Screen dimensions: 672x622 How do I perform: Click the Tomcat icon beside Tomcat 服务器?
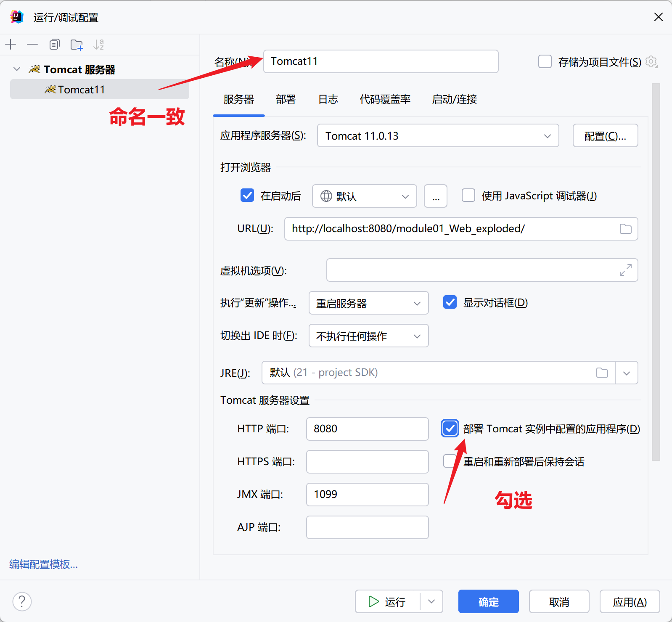coord(34,69)
